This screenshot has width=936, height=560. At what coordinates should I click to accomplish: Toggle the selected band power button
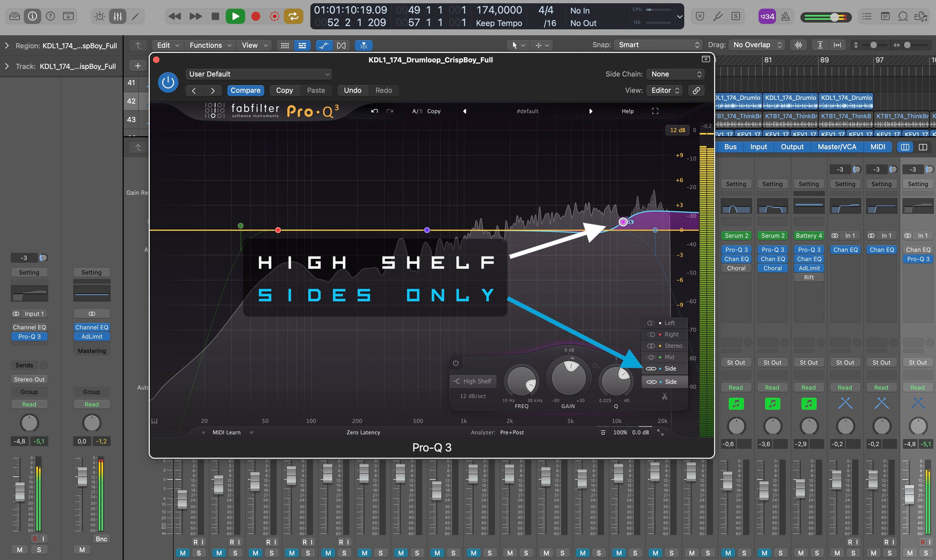(456, 363)
